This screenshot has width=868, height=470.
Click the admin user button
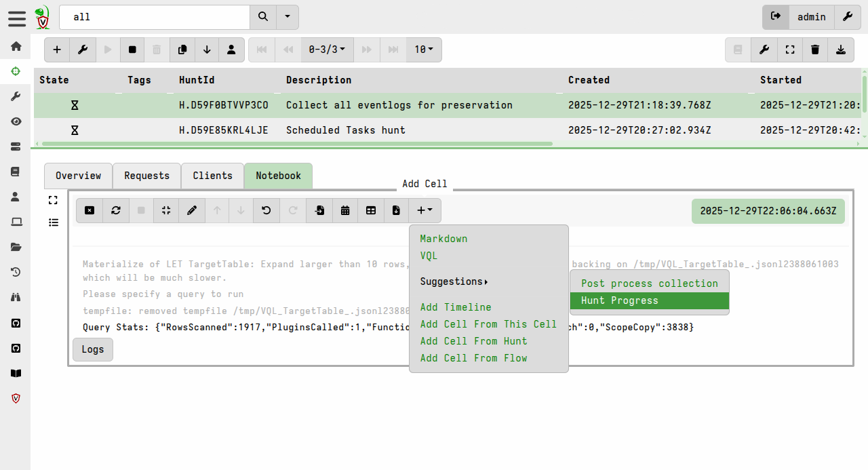(x=811, y=17)
